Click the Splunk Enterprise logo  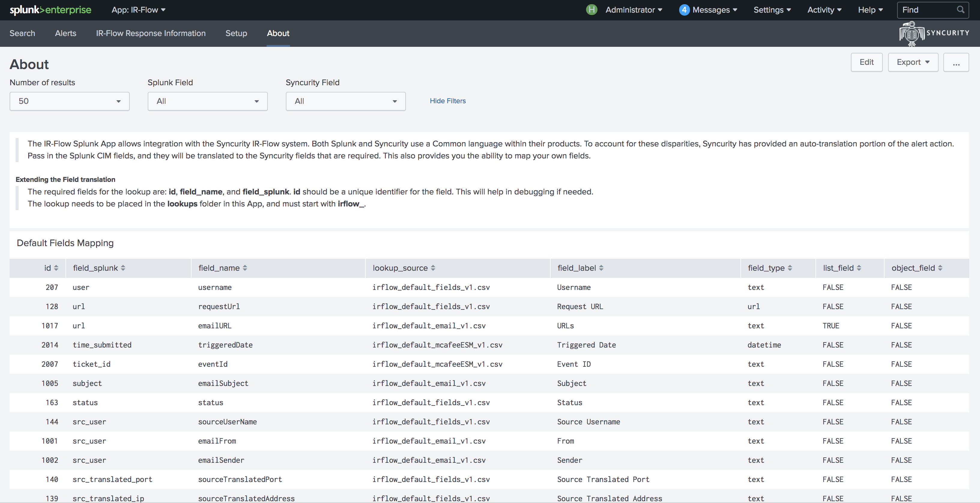[50, 10]
